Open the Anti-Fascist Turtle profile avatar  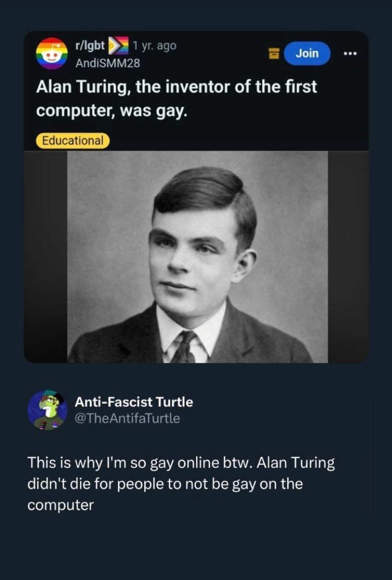coord(47,410)
